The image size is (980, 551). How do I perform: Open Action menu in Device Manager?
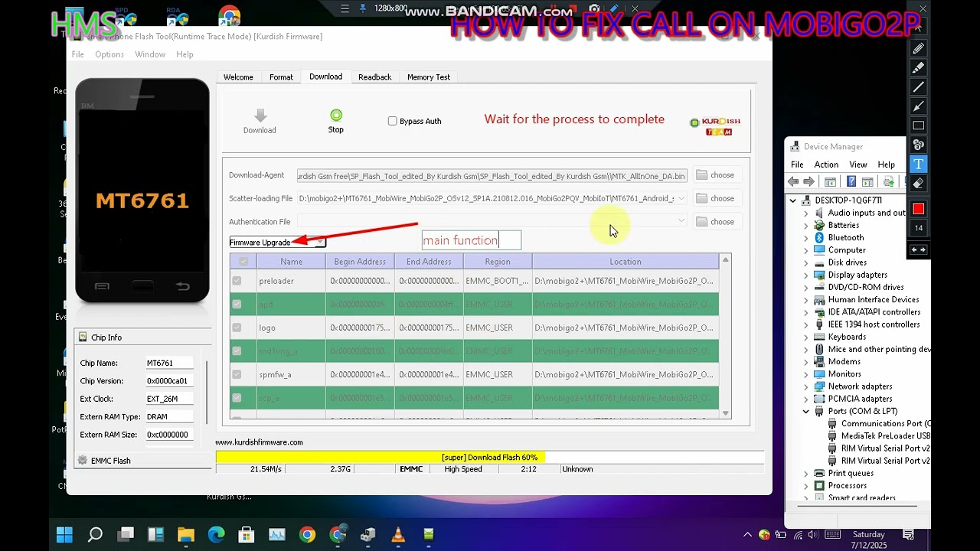point(826,165)
